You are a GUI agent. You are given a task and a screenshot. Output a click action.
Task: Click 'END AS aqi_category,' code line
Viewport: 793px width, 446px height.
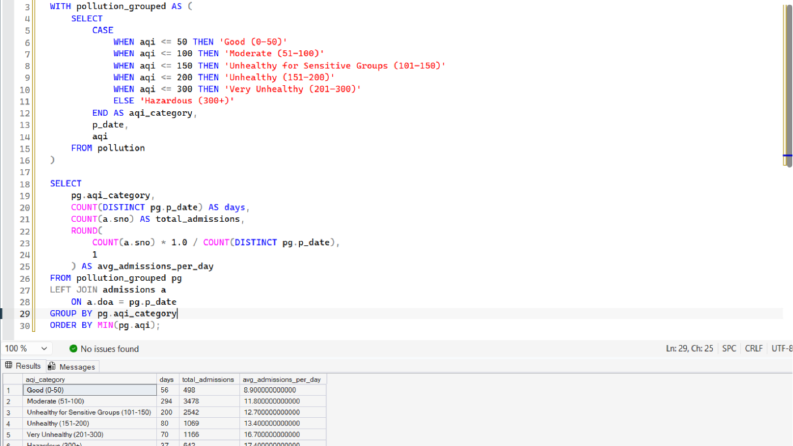[145, 113]
